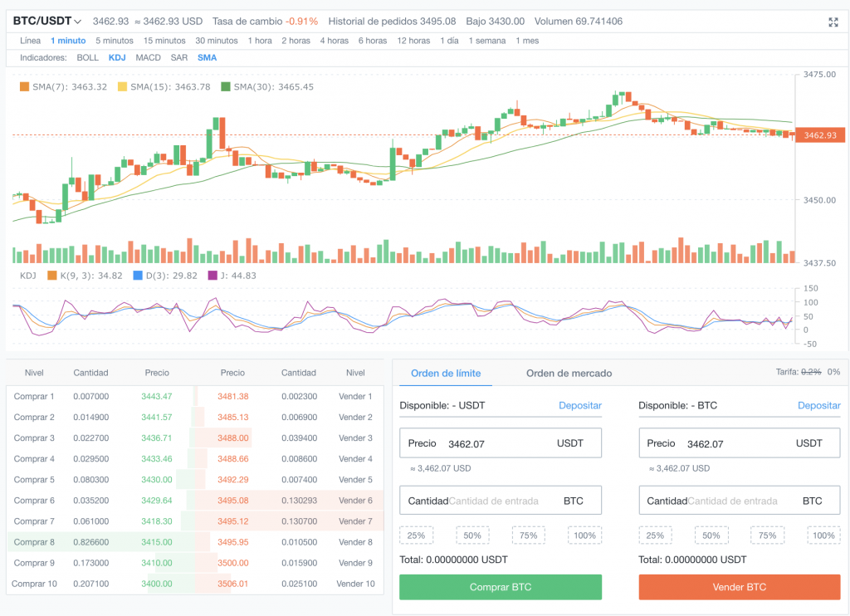Click the Comprar BTC button
Viewport: 850px width, 616px height.
point(501,587)
